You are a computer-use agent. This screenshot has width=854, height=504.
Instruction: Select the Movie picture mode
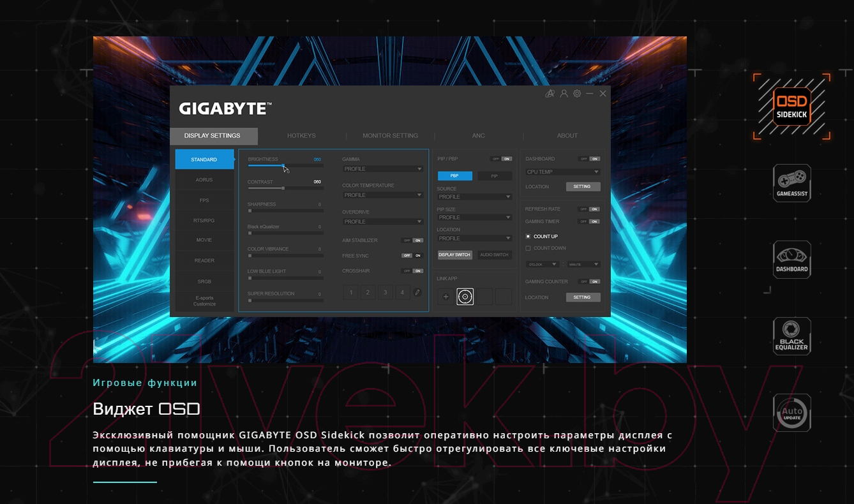[204, 241]
